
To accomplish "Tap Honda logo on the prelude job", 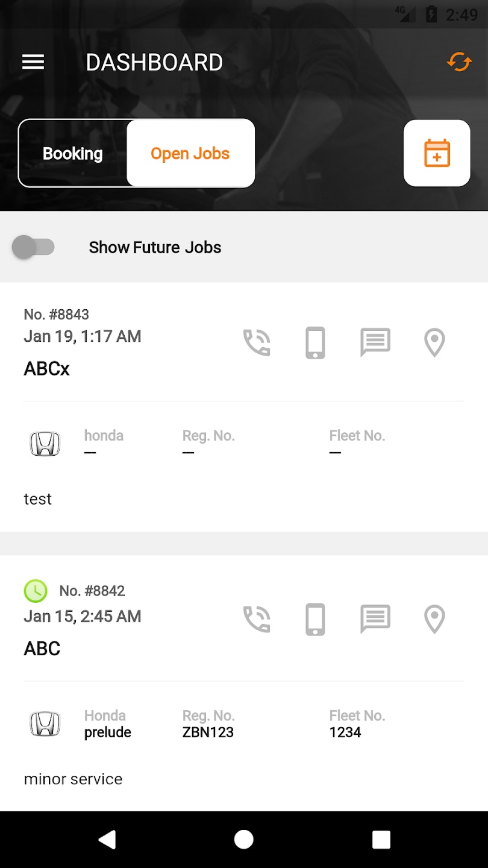I will tap(45, 724).
